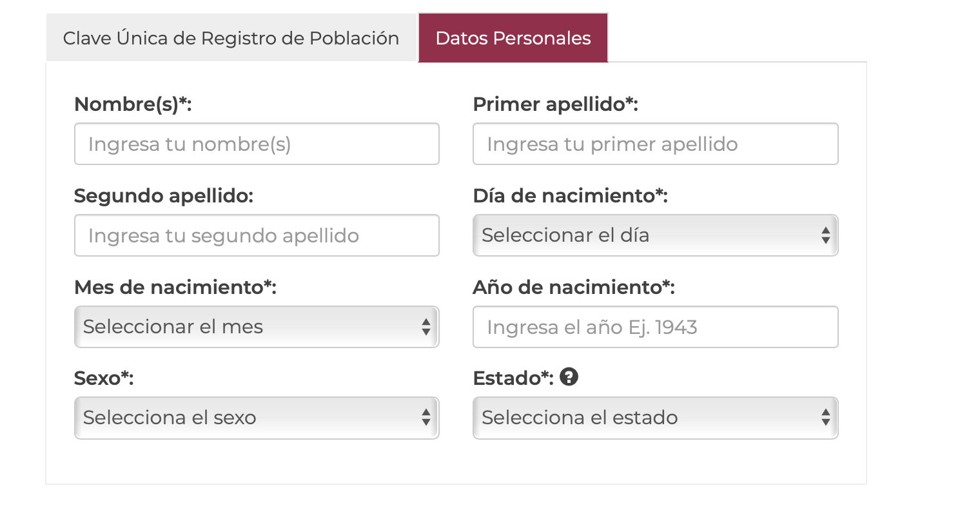Image resolution: width=980 pixels, height=508 pixels.
Task: Click the up-down arrows on the month selector
Action: click(x=426, y=327)
